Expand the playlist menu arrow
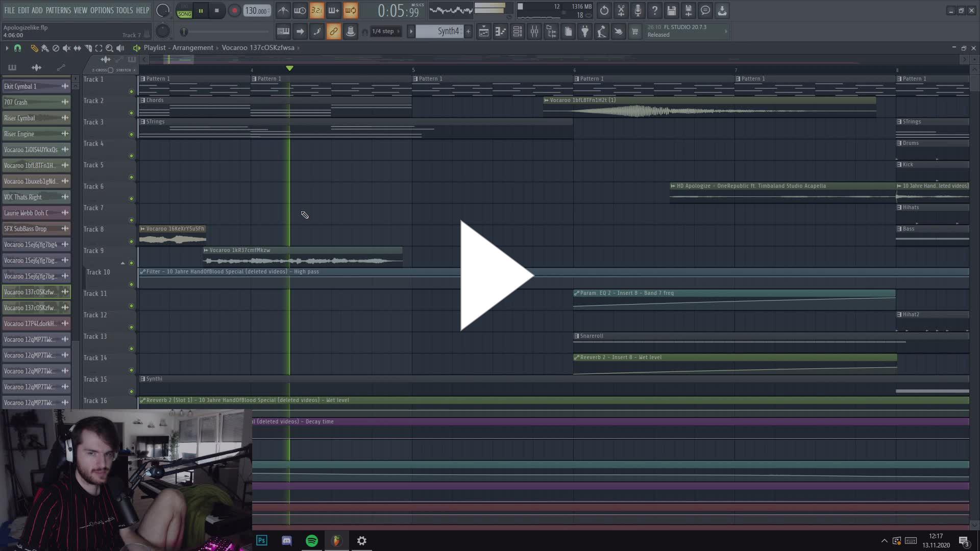Image resolution: width=980 pixels, height=551 pixels. pyautogui.click(x=7, y=48)
